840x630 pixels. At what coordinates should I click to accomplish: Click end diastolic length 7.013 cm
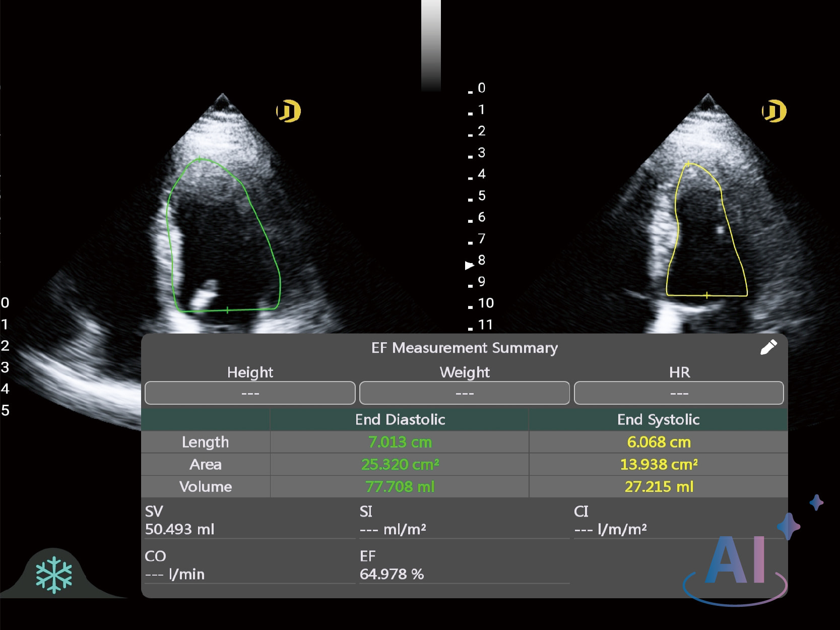point(400,442)
